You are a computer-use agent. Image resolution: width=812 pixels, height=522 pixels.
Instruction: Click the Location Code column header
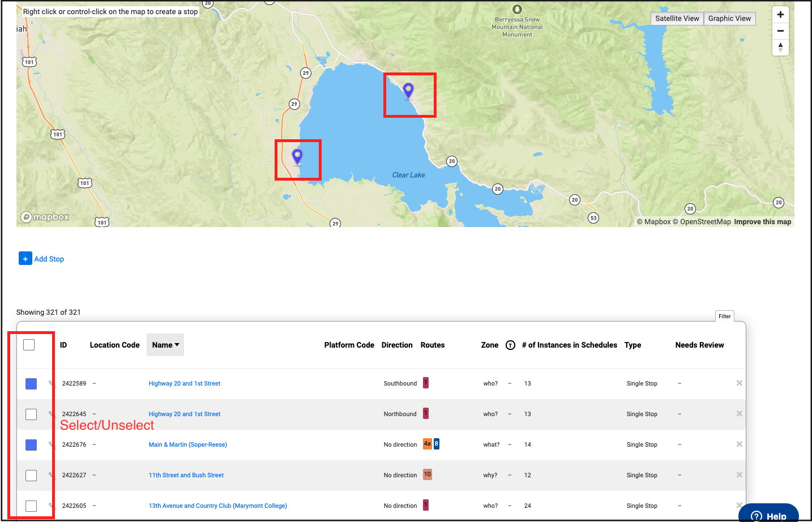[114, 345]
